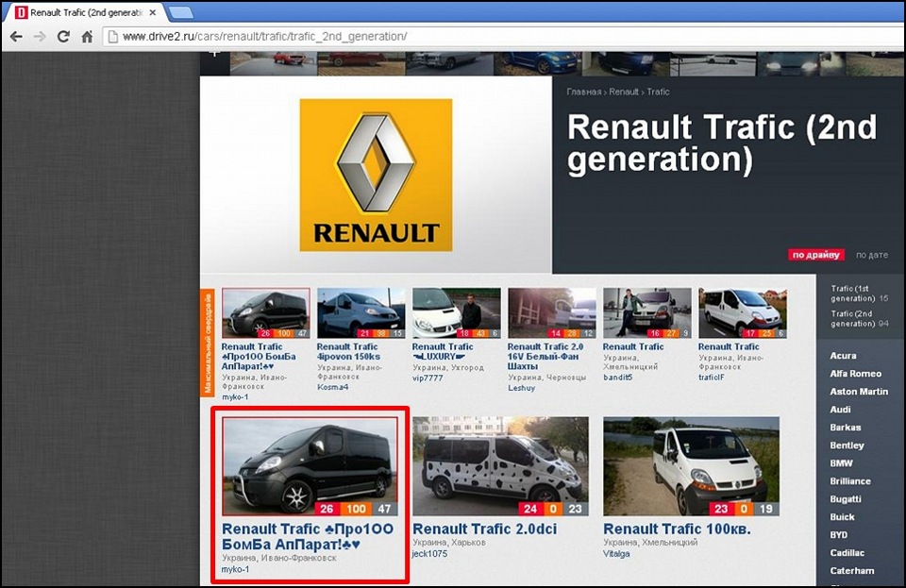Select Bentley in the brand list
906x588 pixels.
click(x=847, y=445)
